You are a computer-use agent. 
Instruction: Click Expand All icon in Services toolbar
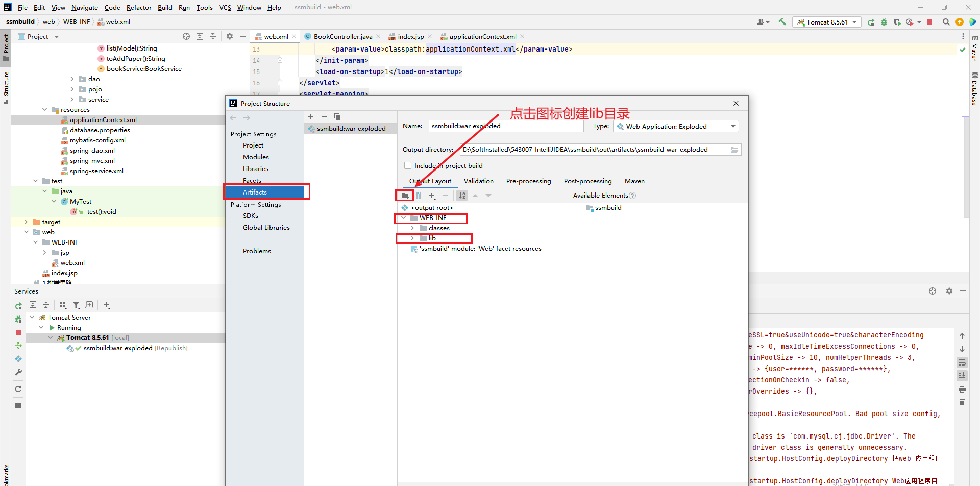click(x=33, y=305)
